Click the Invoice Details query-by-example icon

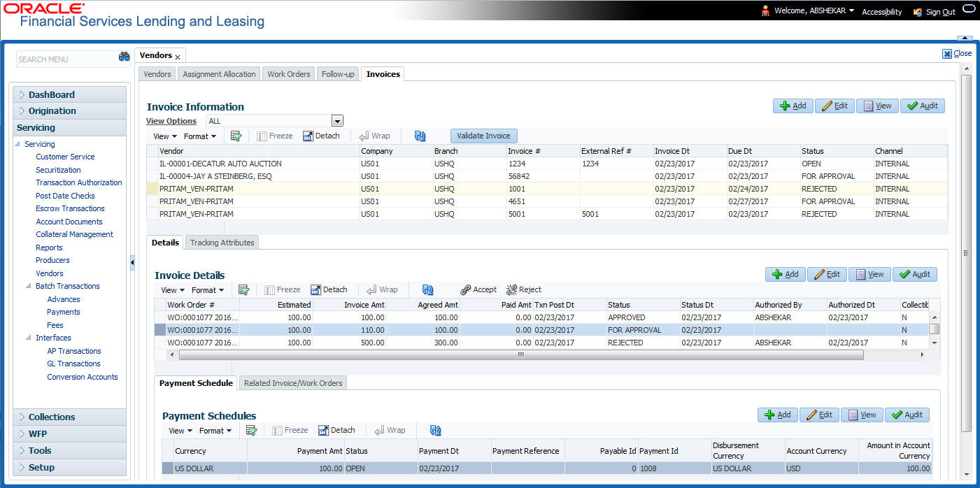coord(243,289)
